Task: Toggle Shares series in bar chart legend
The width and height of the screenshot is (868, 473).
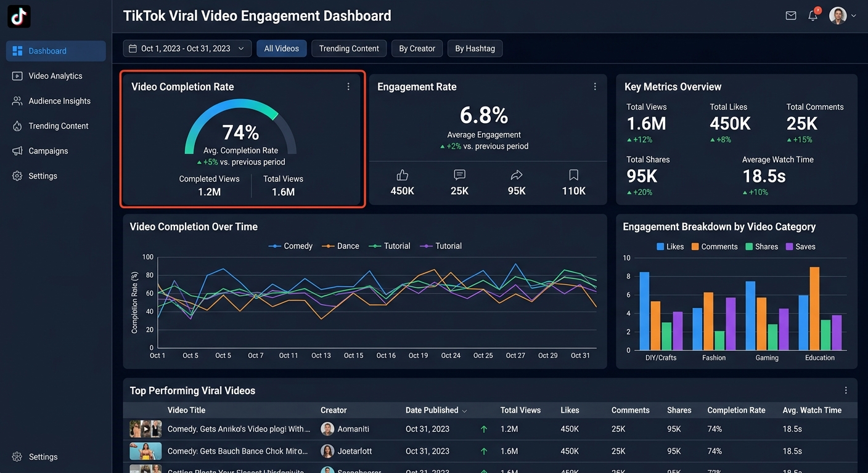Action: coord(761,246)
